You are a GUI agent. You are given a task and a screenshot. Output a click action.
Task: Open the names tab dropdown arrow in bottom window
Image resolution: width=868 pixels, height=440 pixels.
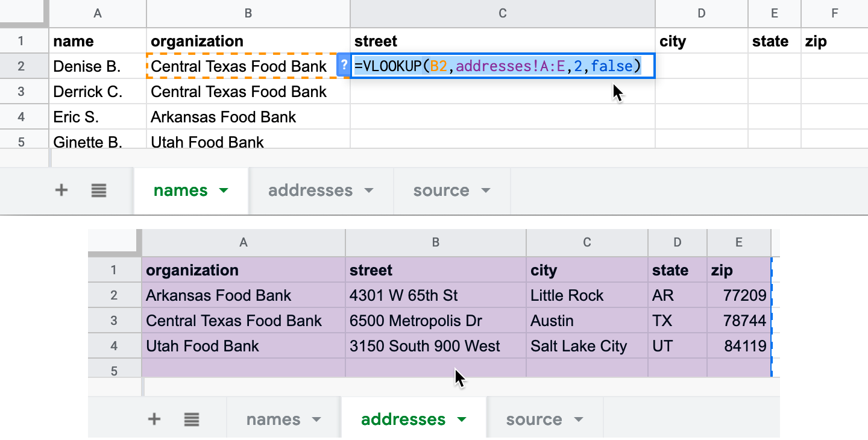point(316,420)
